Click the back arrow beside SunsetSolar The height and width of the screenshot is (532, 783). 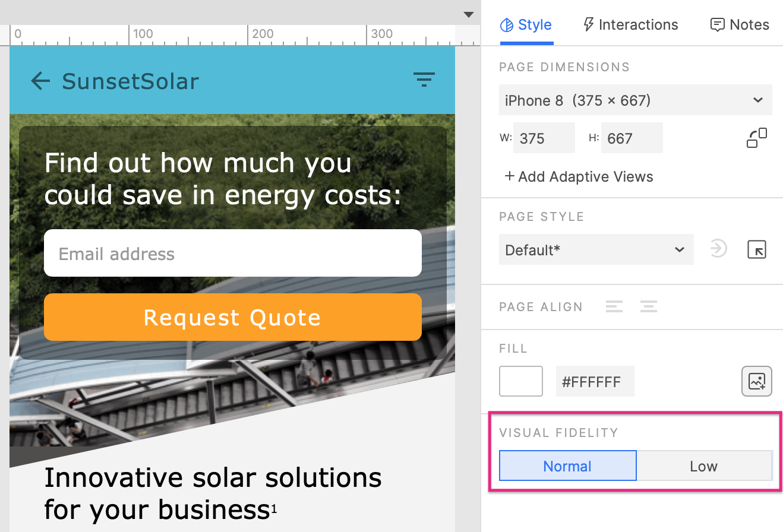(x=40, y=81)
